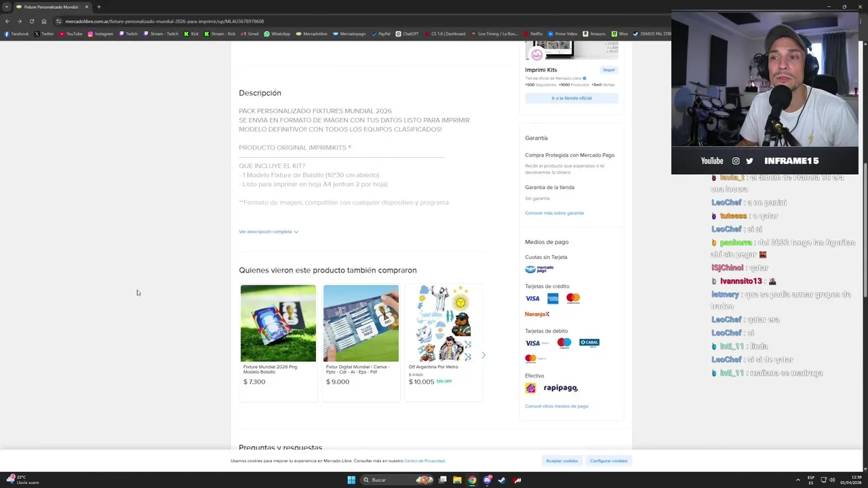Click the American Express card logo

[x=553, y=298]
